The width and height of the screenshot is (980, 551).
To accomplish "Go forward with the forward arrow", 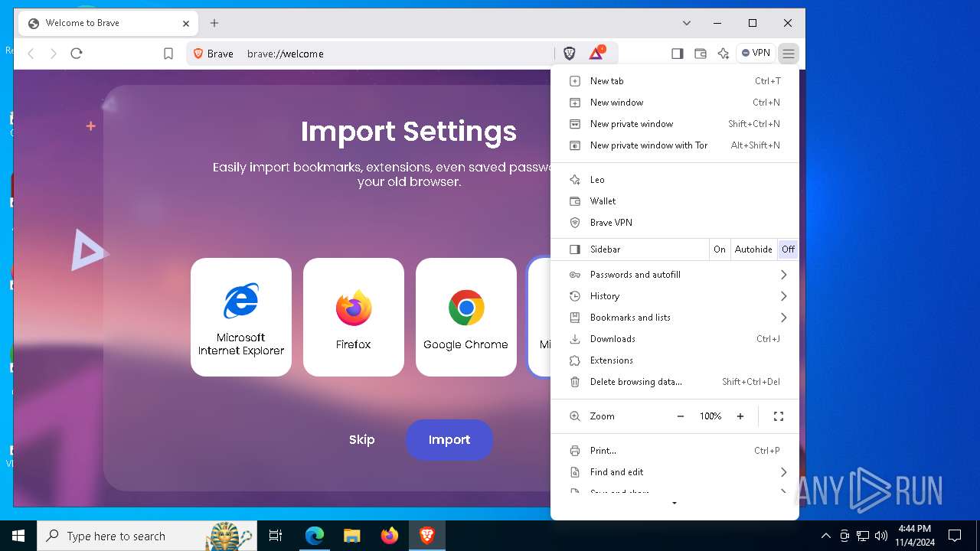I will (x=54, y=54).
